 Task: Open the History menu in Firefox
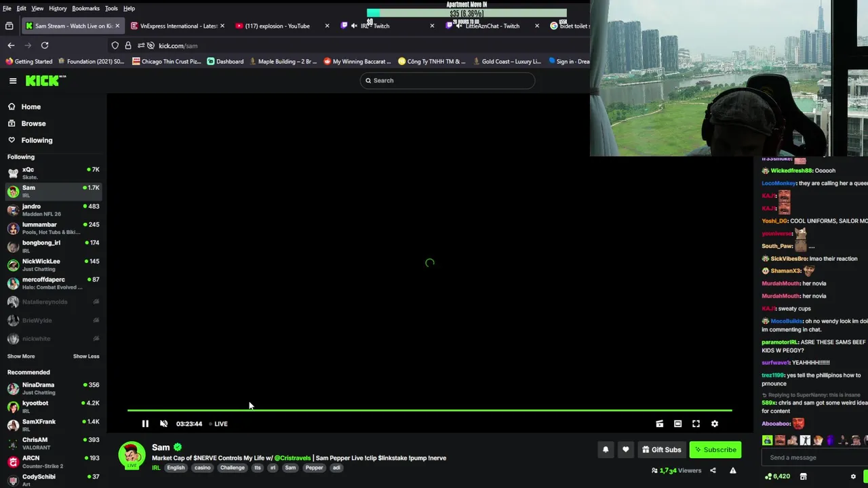point(58,8)
